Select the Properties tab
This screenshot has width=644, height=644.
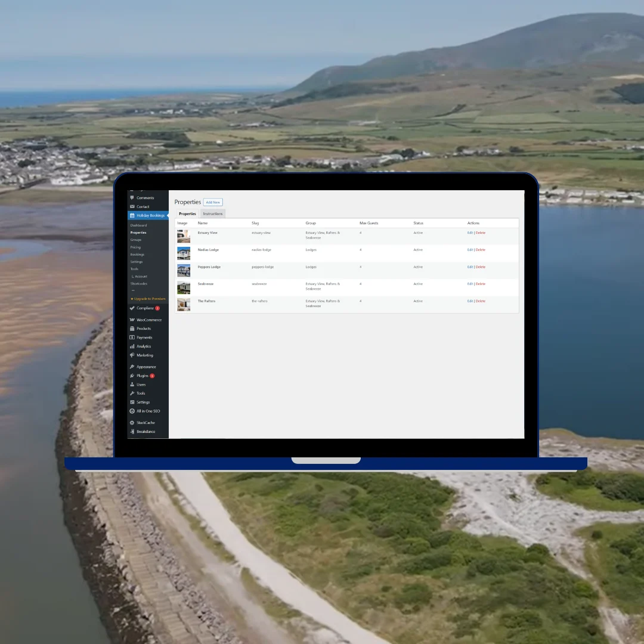(187, 213)
